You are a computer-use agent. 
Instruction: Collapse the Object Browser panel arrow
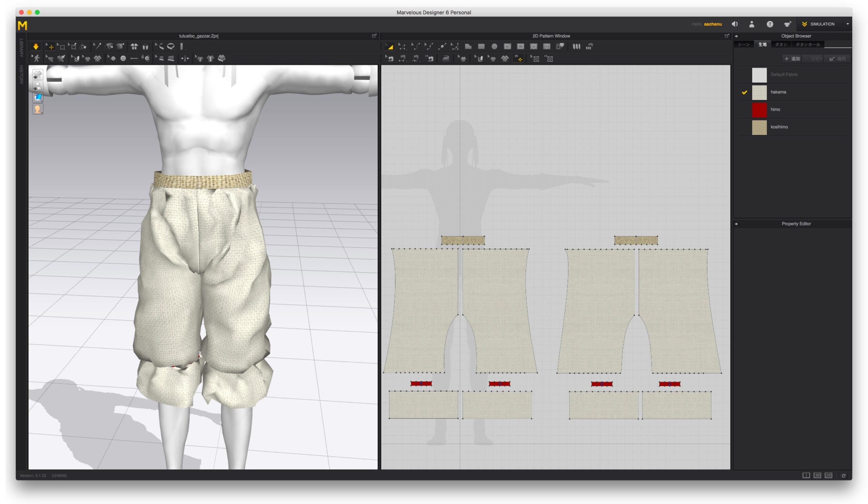coord(736,36)
